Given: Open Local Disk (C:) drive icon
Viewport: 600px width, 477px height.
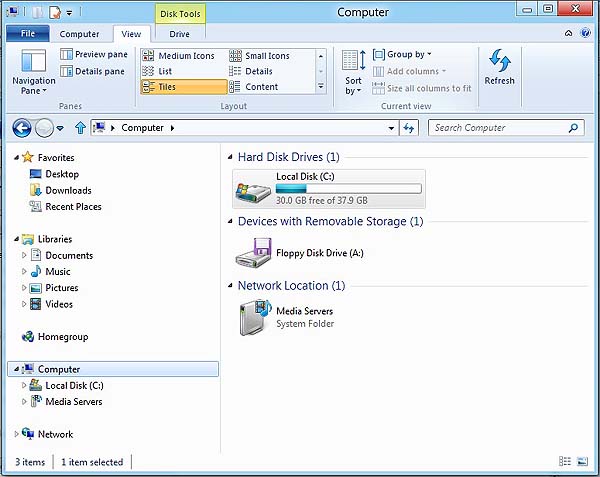Looking at the screenshot, I should pyautogui.click(x=252, y=188).
